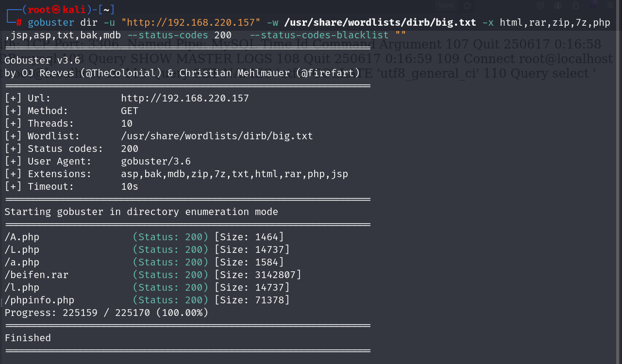Open the Firefox account icon
The width and height of the screenshot is (622, 364).
(x=558, y=6)
